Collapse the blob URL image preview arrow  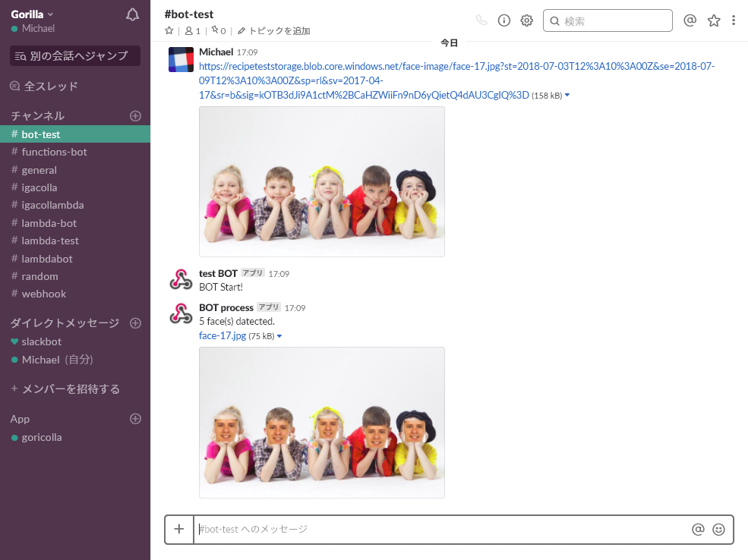coord(567,96)
